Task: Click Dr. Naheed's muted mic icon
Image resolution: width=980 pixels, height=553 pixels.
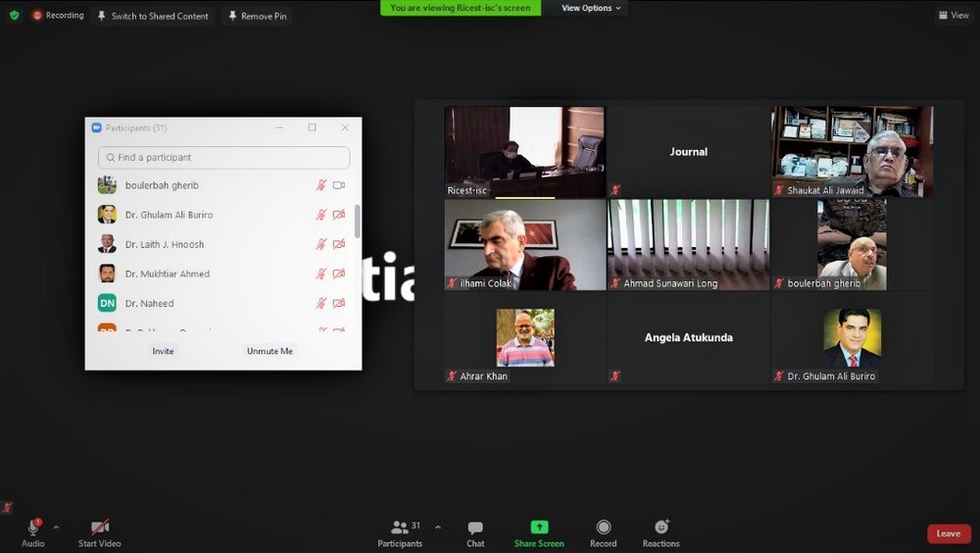Action: point(321,303)
